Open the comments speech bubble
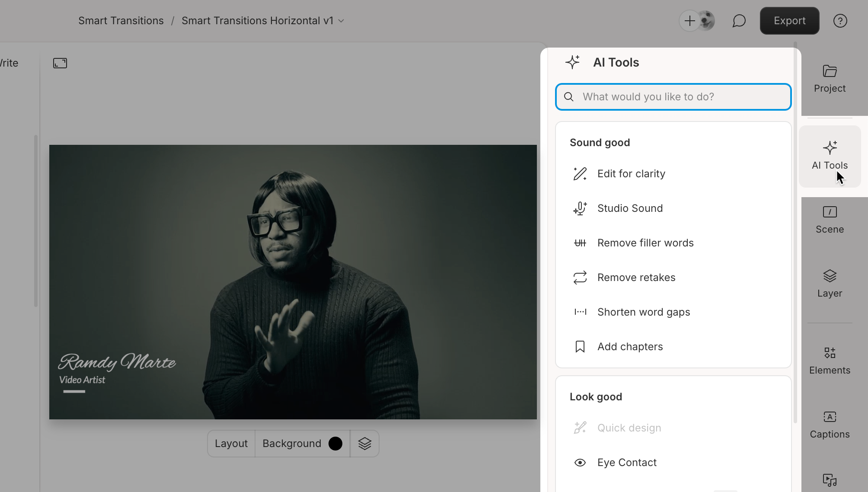The width and height of the screenshot is (868, 492). click(x=739, y=21)
